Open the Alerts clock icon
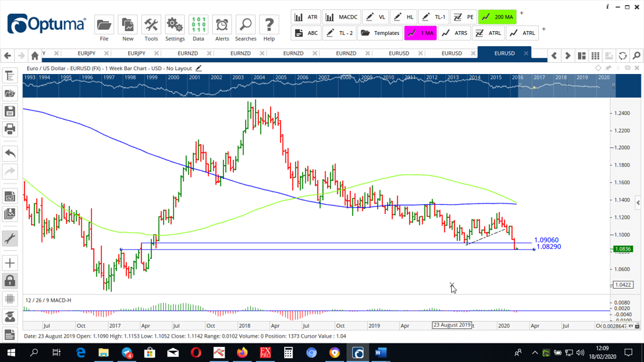This screenshot has width=644, height=362. click(222, 28)
